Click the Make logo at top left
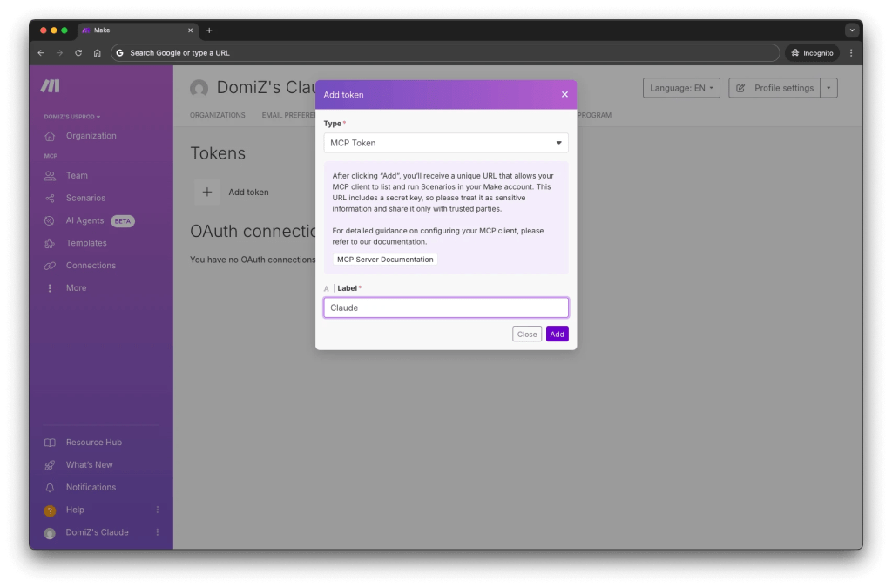 (51, 87)
